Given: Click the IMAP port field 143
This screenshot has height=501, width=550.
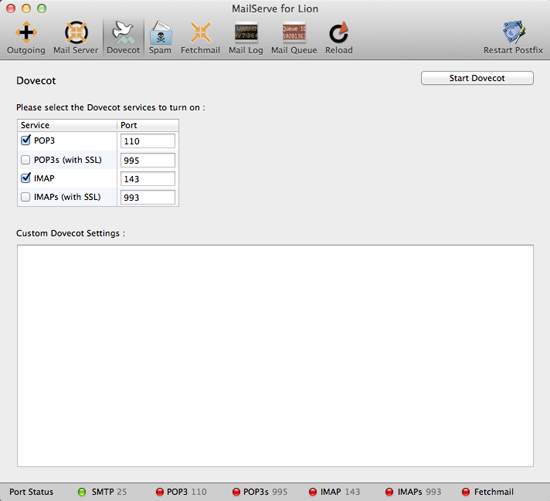Looking at the screenshot, I should (x=148, y=179).
